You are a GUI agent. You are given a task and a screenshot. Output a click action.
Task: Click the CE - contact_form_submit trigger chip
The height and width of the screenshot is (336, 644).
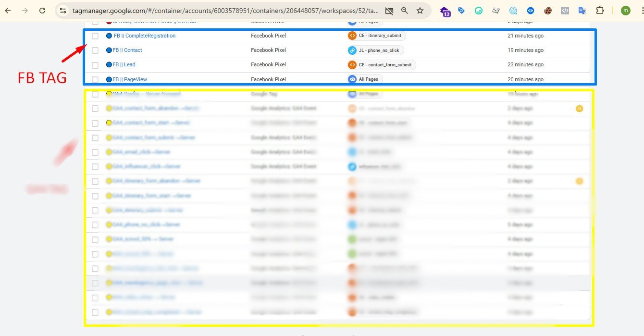(x=382, y=64)
